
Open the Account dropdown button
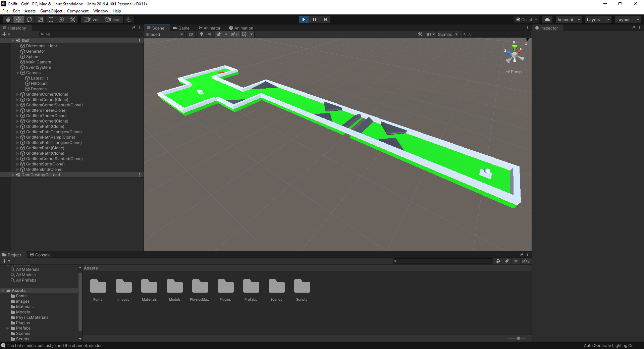(x=568, y=19)
